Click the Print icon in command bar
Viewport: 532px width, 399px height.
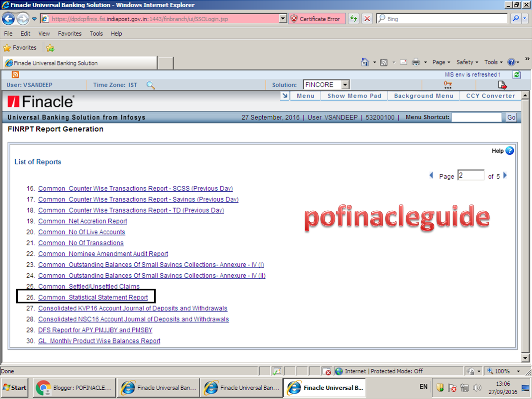pyautogui.click(x=416, y=62)
